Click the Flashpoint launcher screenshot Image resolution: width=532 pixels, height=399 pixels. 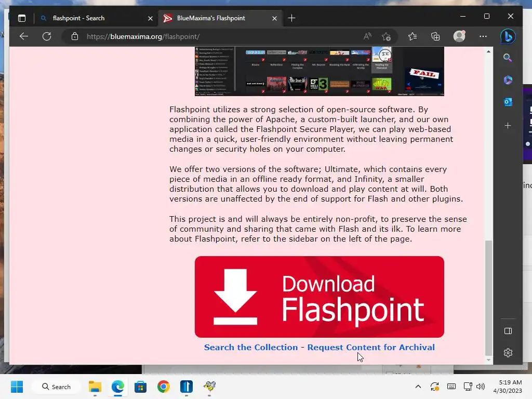pos(320,71)
